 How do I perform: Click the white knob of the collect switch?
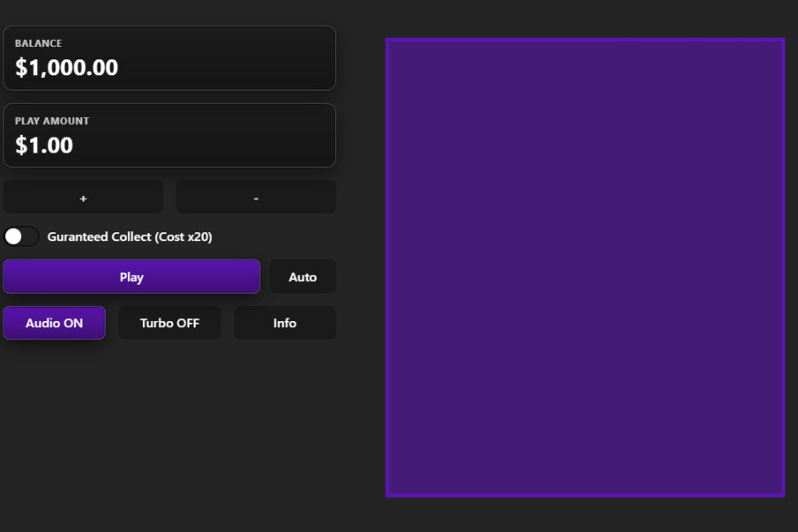[13, 237]
